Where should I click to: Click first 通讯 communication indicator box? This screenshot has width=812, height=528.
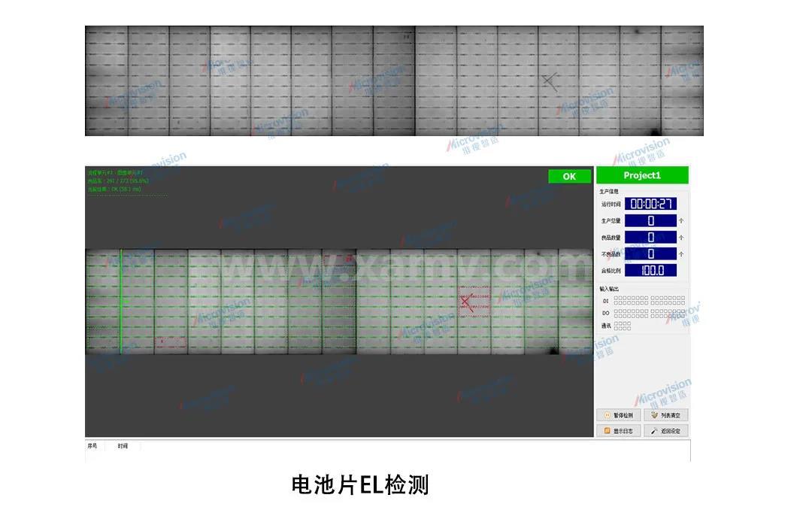[x=617, y=323]
